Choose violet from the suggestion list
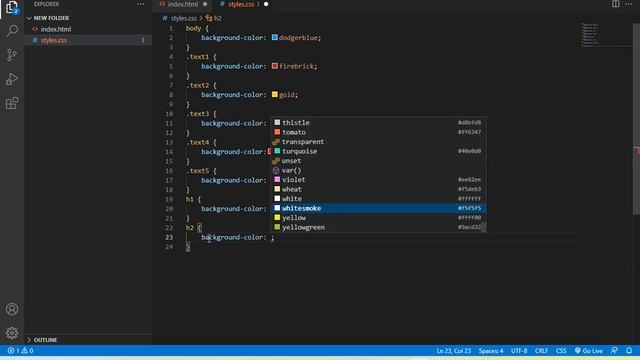640x360 pixels. tap(378, 180)
